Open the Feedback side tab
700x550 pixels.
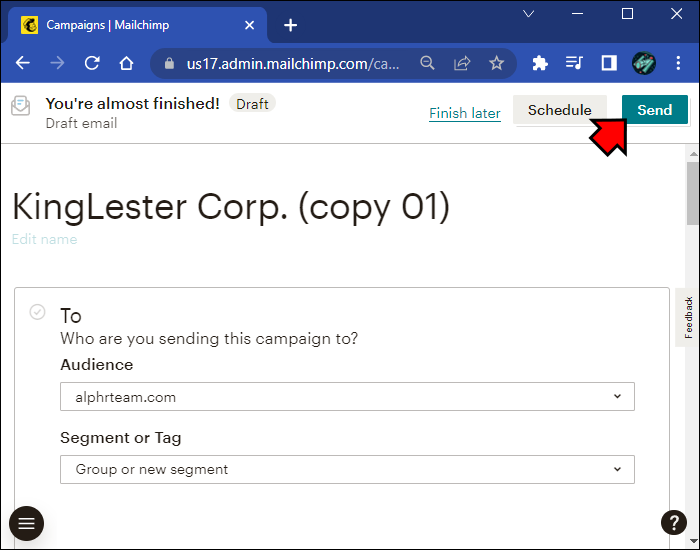(x=688, y=317)
